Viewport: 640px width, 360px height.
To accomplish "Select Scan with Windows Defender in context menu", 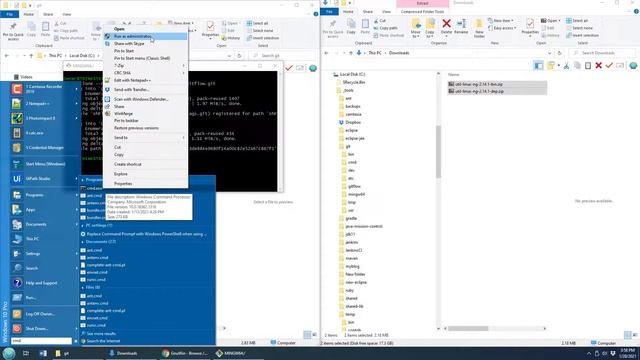I will [145, 99].
